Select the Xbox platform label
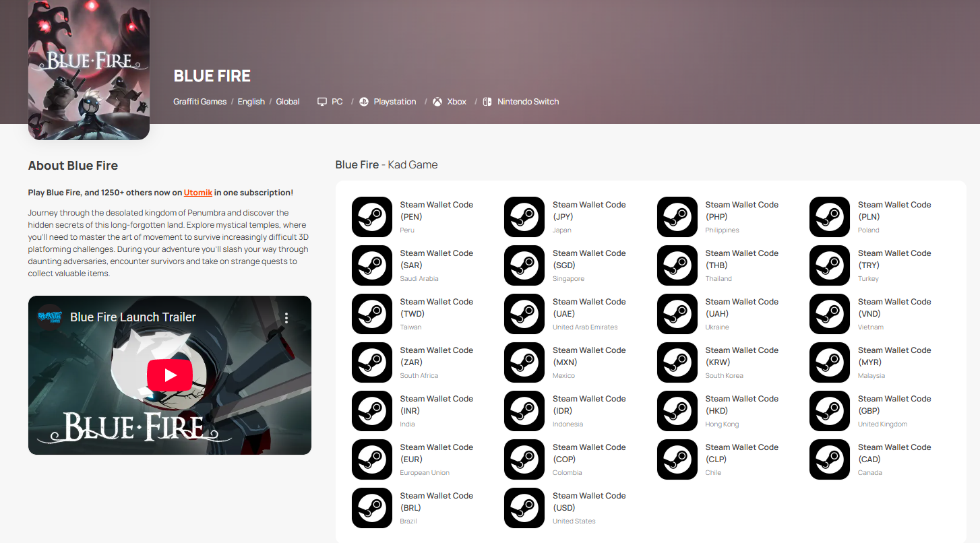 coord(456,102)
